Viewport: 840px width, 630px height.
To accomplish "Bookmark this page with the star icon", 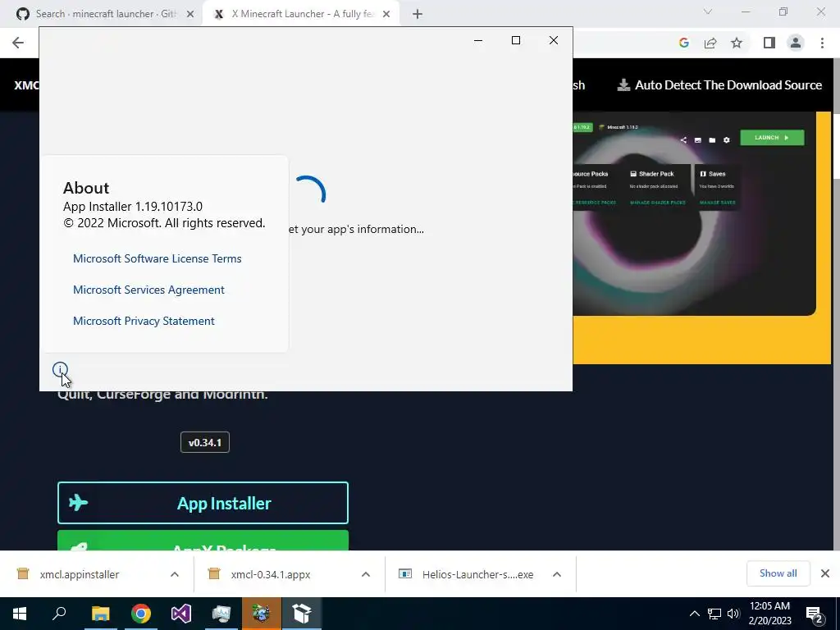I will tap(737, 43).
